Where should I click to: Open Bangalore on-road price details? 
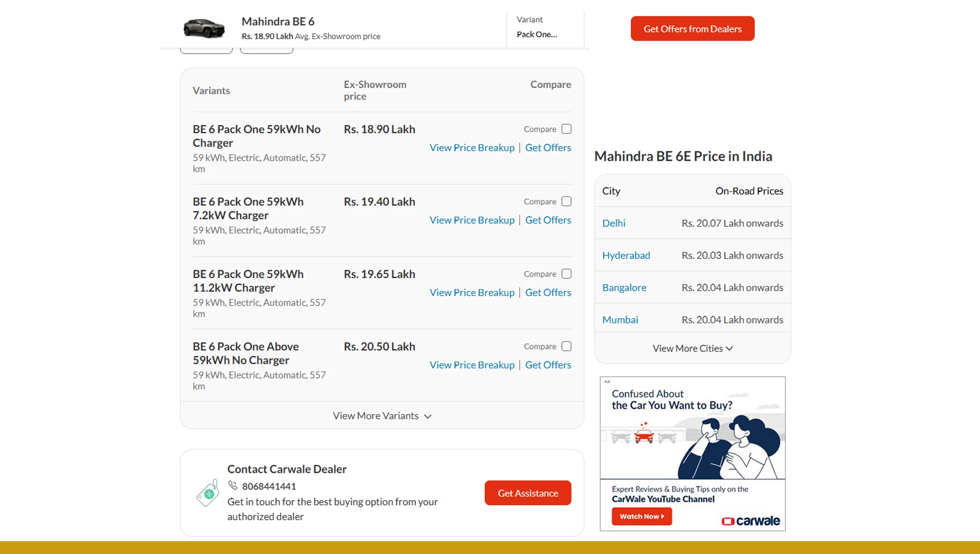(624, 287)
